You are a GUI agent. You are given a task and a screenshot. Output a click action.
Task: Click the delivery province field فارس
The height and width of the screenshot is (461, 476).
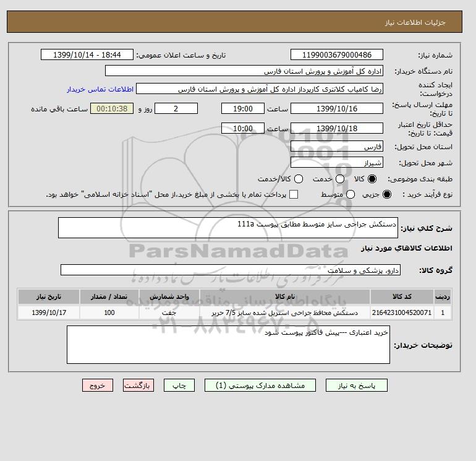point(337,147)
